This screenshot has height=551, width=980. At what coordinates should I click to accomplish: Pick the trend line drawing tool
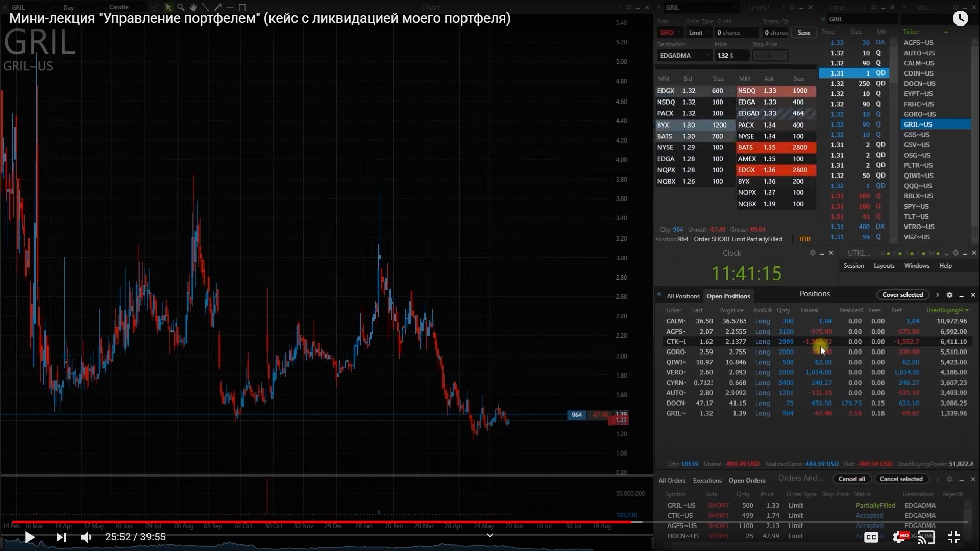click(205, 7)
